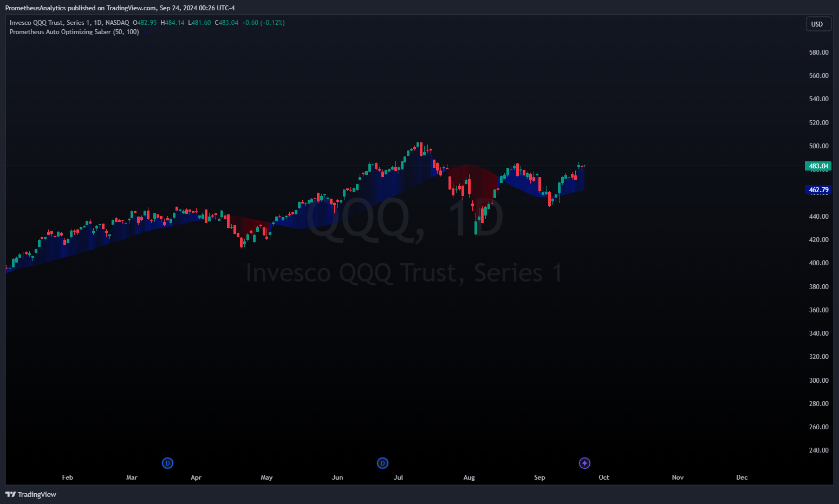Screen dimensions: 839x504
Task: Click the Nov label on time axis
Action: coord(678,477)
